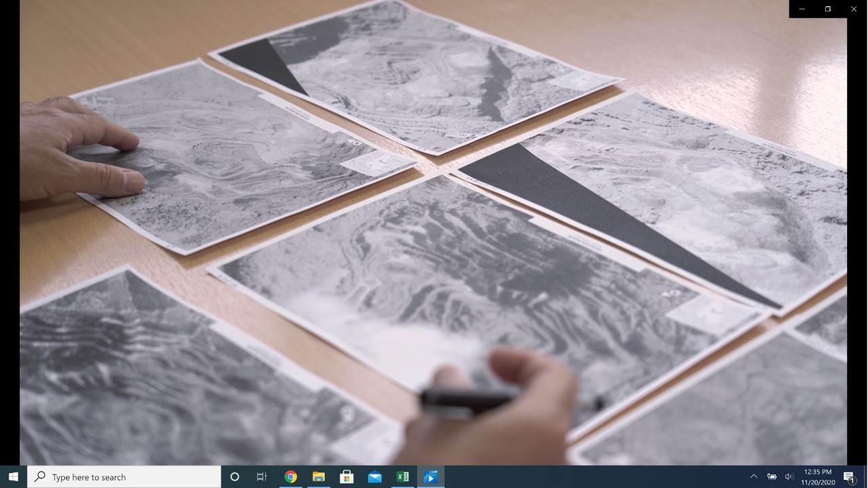Launch Google Chrome from the taskbar
The height and width of the screenshot is (488, 868).
290,477
